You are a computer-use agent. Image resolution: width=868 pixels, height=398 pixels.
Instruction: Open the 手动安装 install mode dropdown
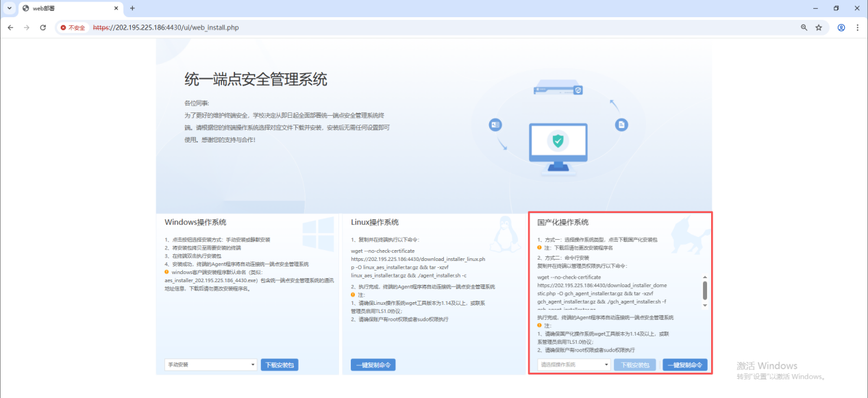(210, 365)
